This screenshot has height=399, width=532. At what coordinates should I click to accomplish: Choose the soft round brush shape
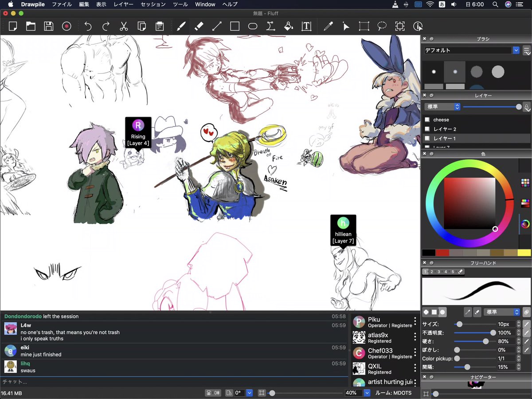(x=442, y=312)
